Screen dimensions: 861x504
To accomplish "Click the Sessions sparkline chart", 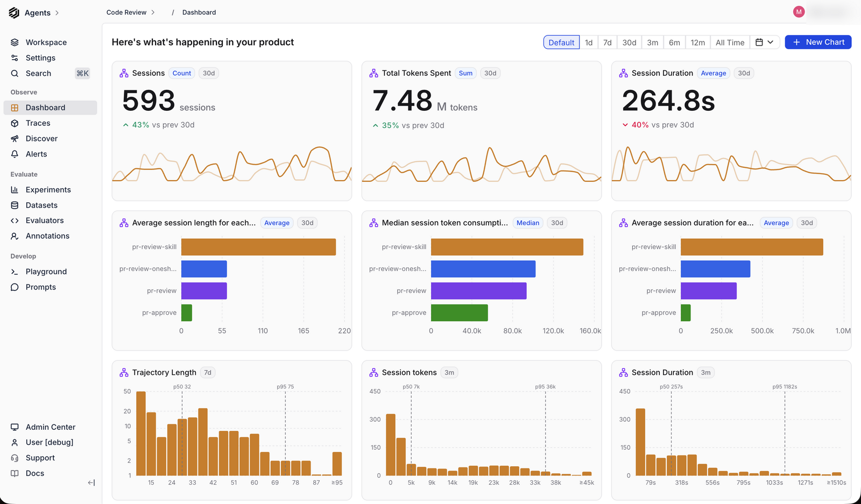I will click(232, 164).
